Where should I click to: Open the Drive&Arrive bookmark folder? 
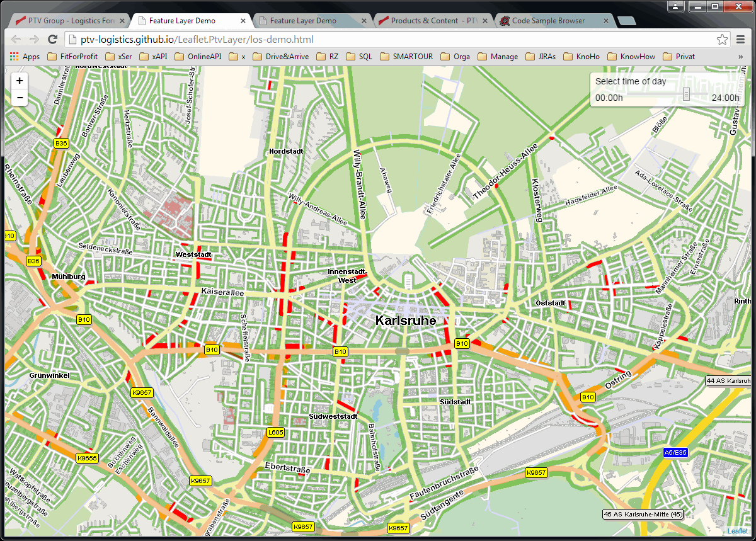[x=280, y=57]
